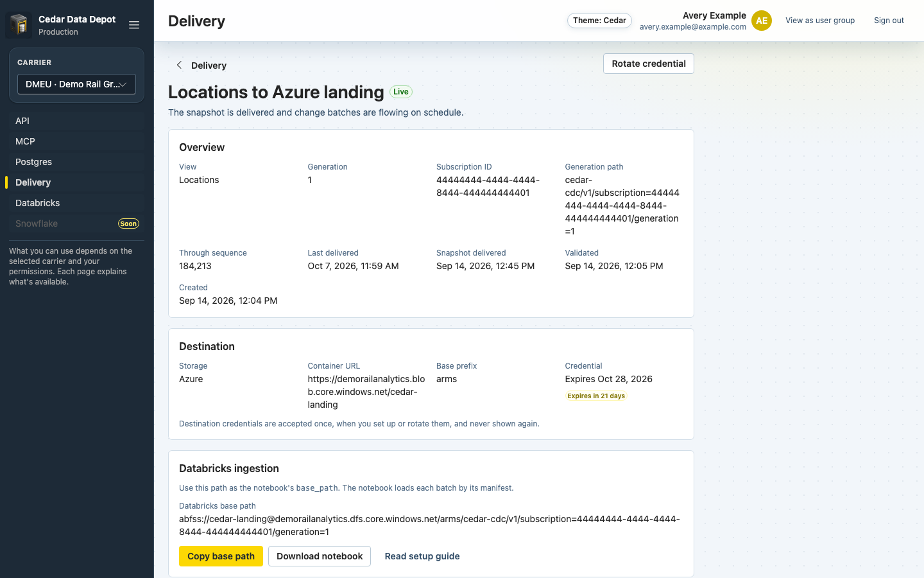Viewport: 924px width, 578px height.
Task: Click the back chevron beside Delivery
Action: pos(179,65)
